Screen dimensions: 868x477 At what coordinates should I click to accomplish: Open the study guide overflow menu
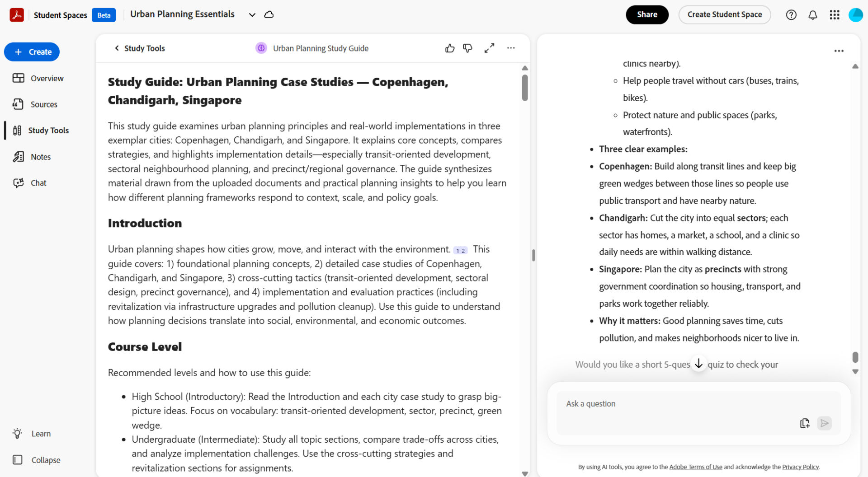510,48
